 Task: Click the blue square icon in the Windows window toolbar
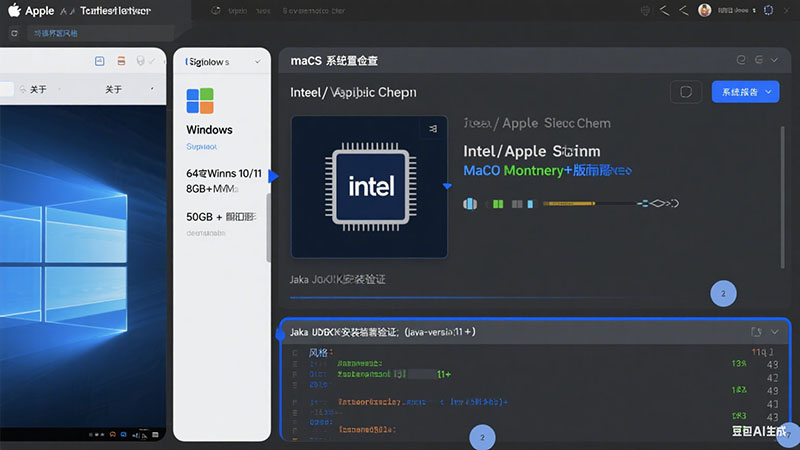[x=99, y=61]
